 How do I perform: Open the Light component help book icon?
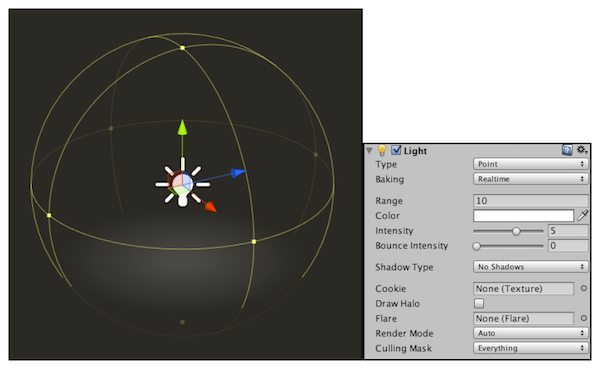[x=567, y=150]
